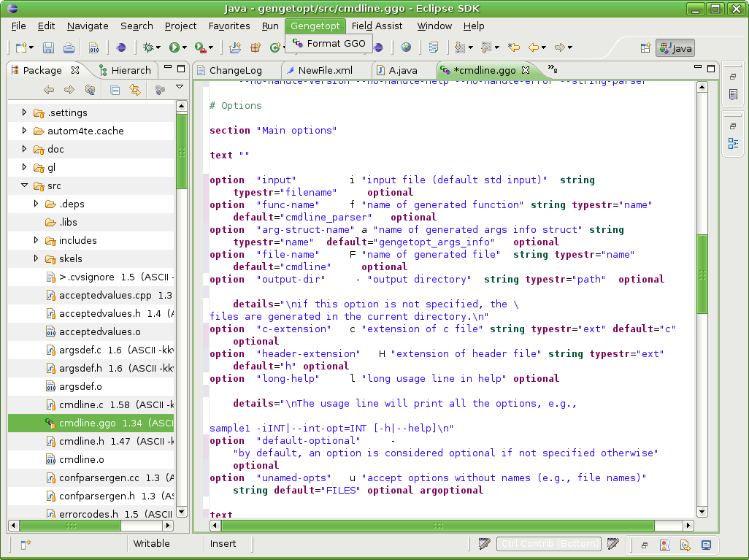This screenshot has height=560, width=749.
Task: Click the Print icon in the toolbar
Action: (69, 48)
